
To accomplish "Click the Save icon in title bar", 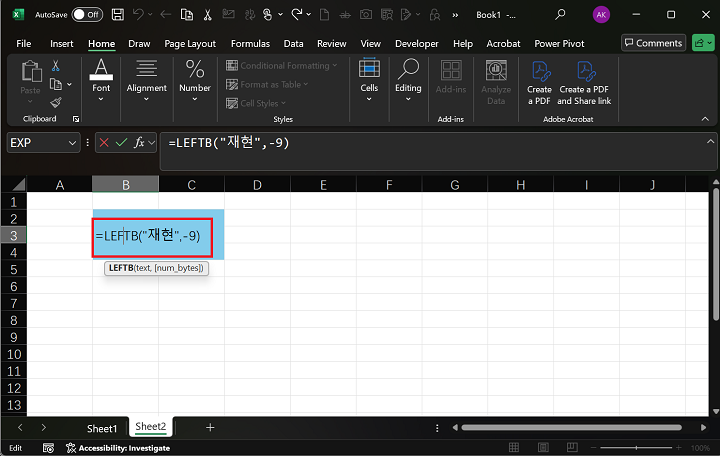I will coord(118,15).
